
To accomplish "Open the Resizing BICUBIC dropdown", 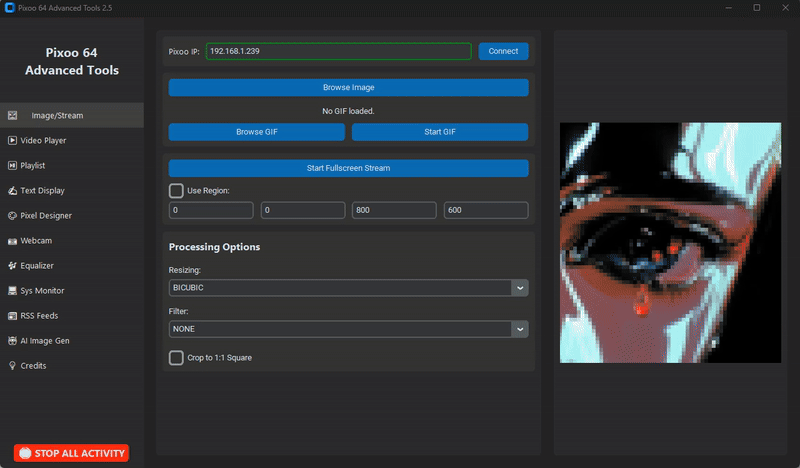I will point(348,288).
